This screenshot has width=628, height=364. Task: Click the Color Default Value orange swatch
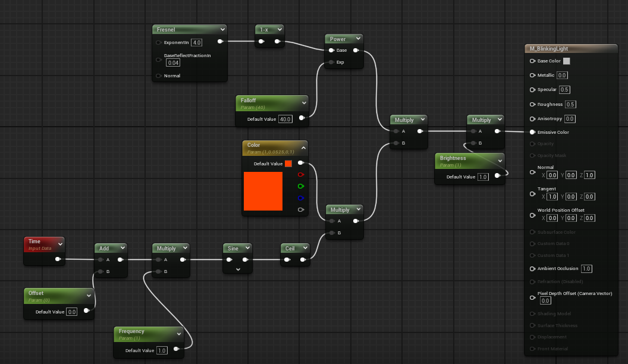click(288, 164)
